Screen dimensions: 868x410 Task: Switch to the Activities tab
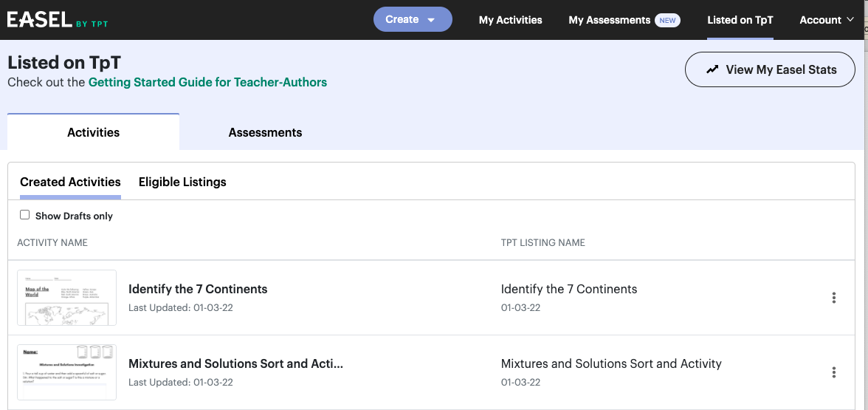(94, 131)
